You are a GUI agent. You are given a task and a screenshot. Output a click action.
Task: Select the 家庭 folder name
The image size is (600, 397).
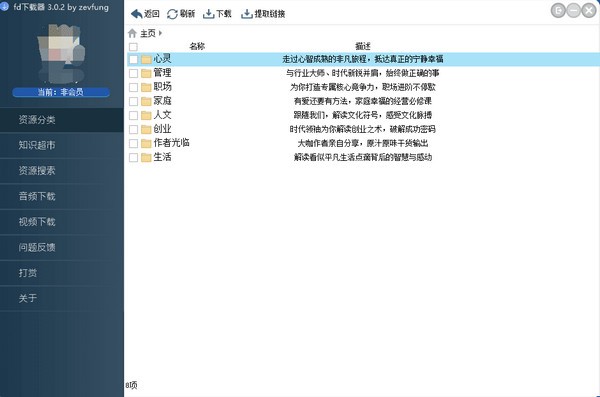click(162, 101)
